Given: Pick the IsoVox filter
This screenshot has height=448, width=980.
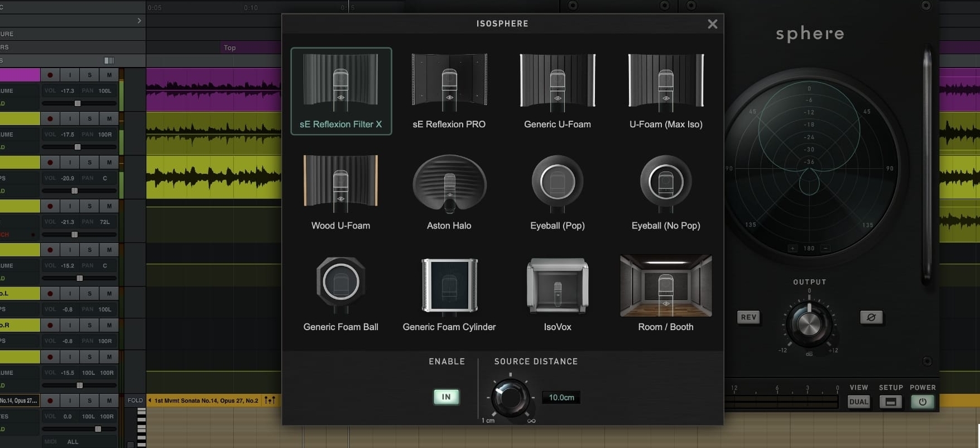Looking at the screenshot, I should point(558,294).
